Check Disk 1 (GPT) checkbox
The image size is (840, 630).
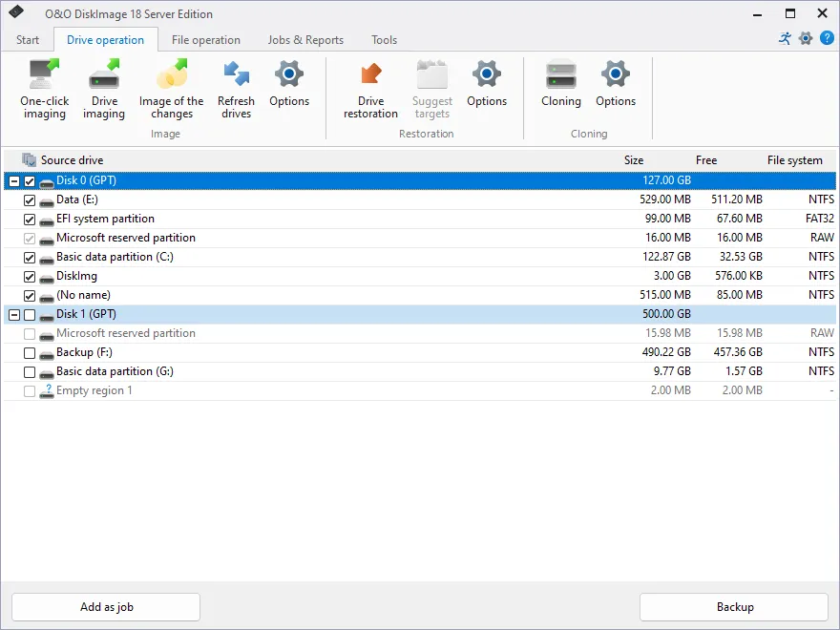(x=30, y=315)
